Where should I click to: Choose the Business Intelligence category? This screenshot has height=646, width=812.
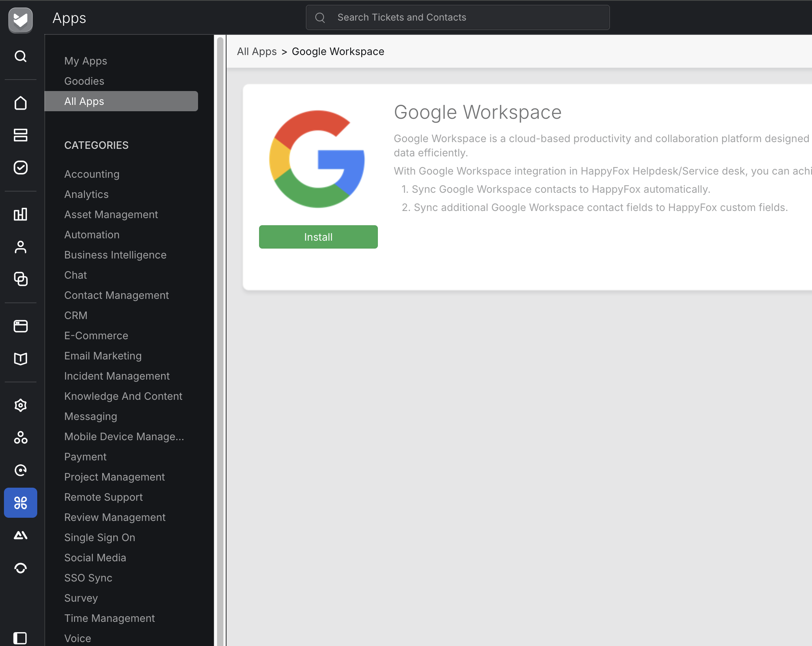pos(115,255)
